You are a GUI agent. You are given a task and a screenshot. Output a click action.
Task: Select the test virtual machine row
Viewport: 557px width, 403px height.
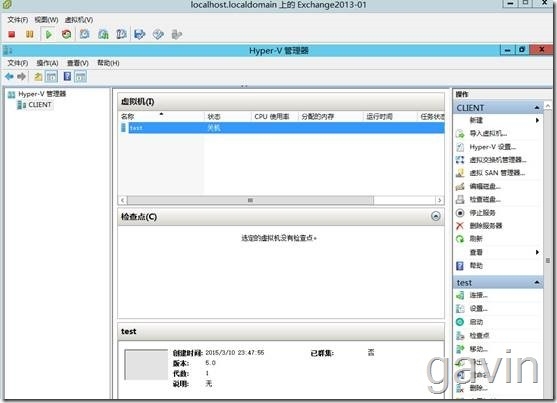[x=282, y=128]
